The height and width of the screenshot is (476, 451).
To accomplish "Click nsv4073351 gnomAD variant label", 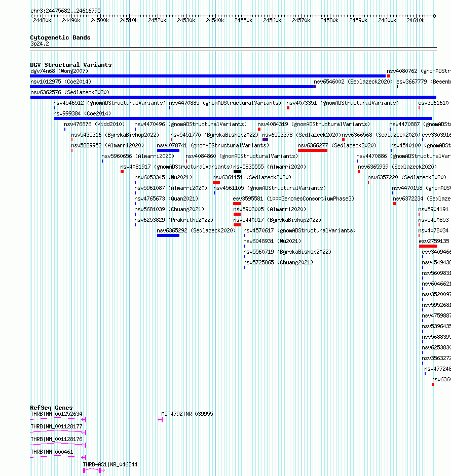I will 343,103.
